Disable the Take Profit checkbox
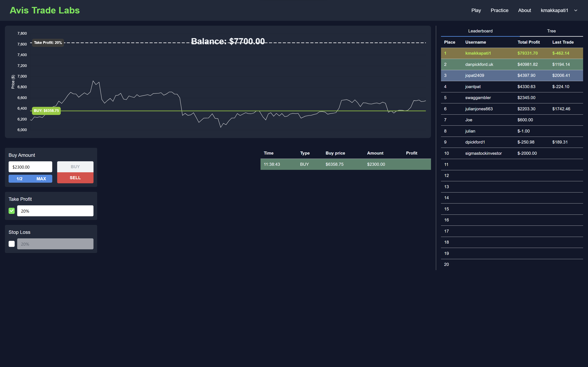 (12, 211)
